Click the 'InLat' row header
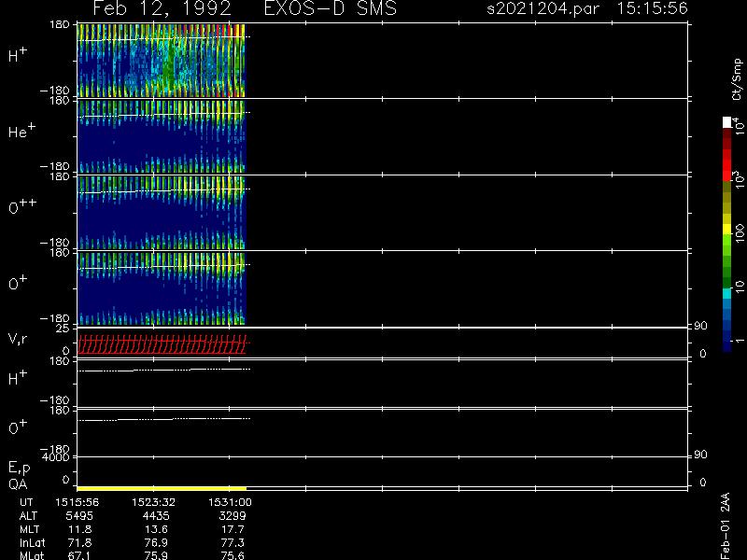 [x=32, y=542]
